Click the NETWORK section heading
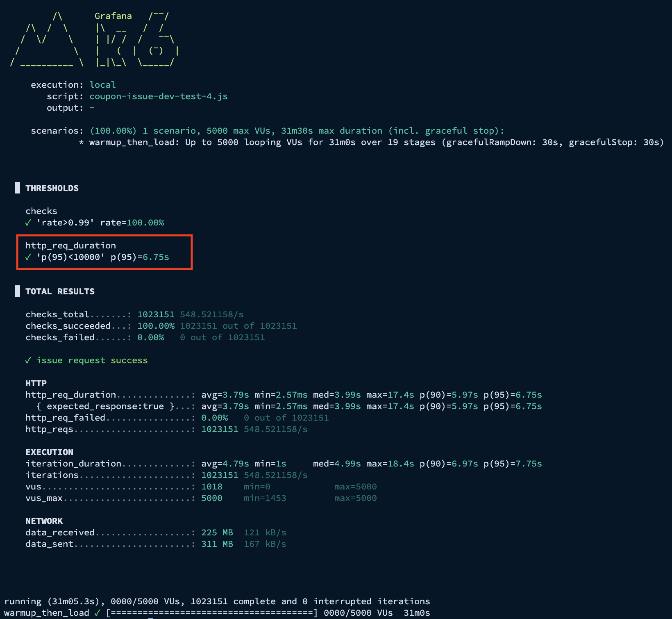The height and width of the screenshot is (619, 672). (x=44, y=521)
